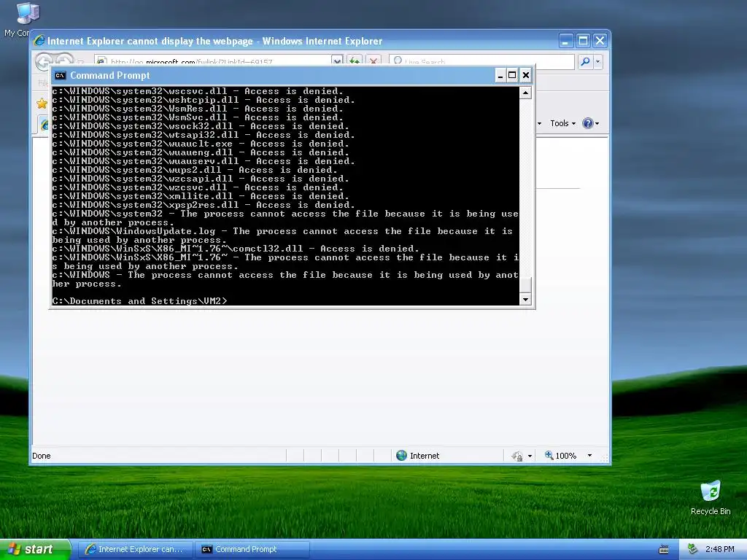Click the xpsp2res.dll Access is denied line
This screenshot has width=747, height=560.
(x=204, y=205)
